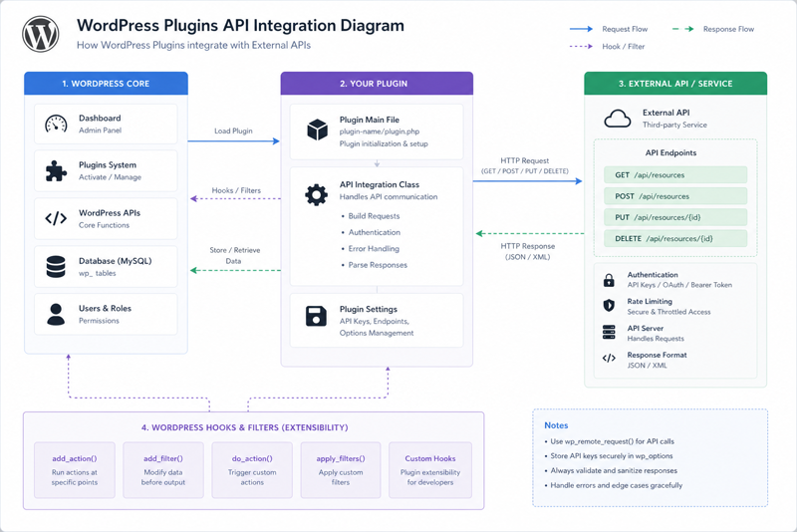Viewport: 797px width, 532px height.
Task: Click the Error Handling bullet
Action: click(x=374, y=248)
